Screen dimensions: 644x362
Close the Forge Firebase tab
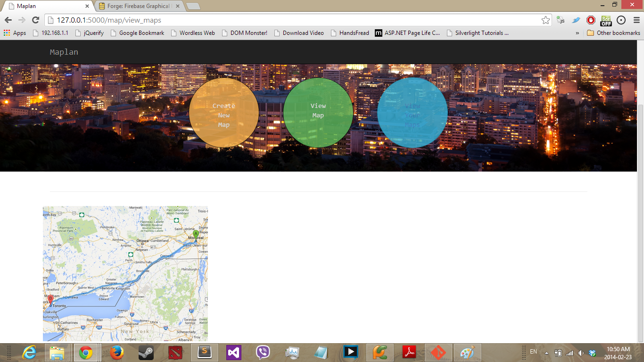click(178, 6)
